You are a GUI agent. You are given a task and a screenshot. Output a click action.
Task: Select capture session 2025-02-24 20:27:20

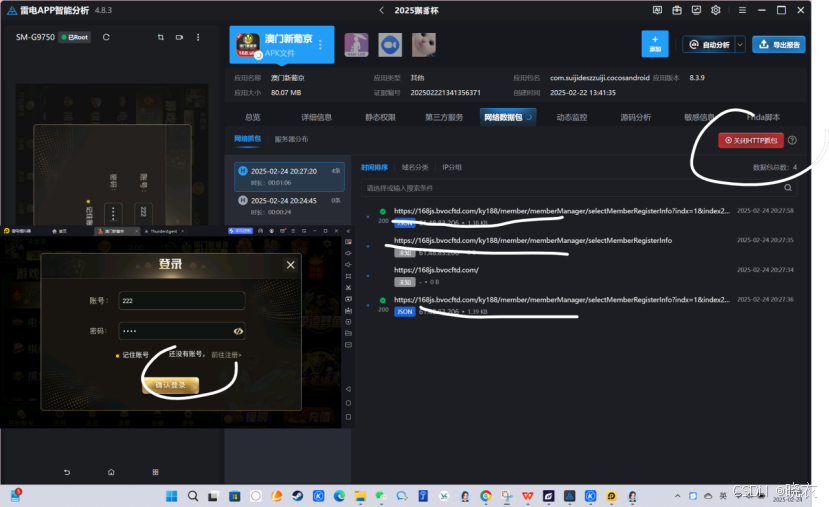coord(289,177)
